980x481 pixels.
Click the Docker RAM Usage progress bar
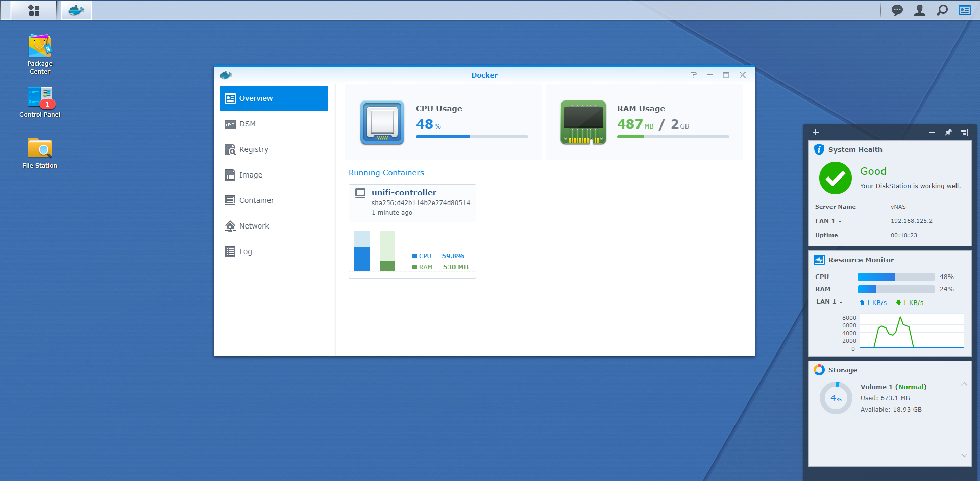coord(673,137)
